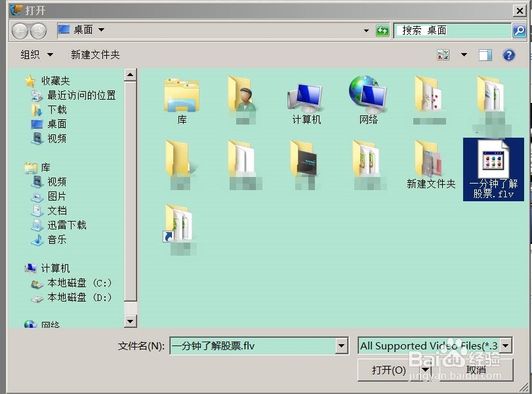This screenshot has width=532, height=394.
Task: Click the help question mark icon
Action: [x=510, y=54]
